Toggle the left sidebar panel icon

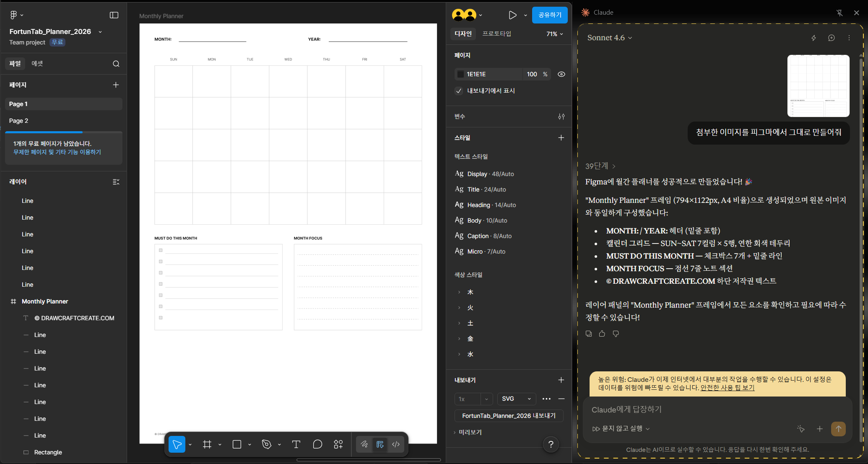[x=114, y=15]
